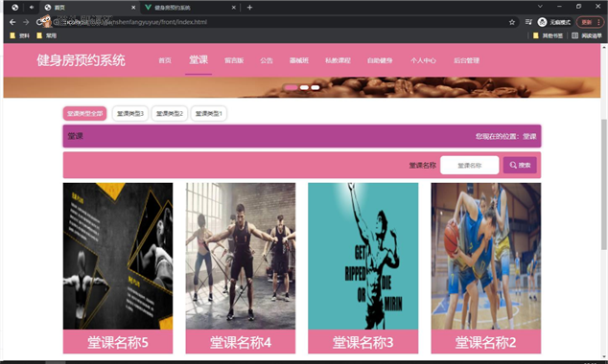Switch to the 首页 browser tab
This screenshot has width=608, height=364.
(x=89, y=8)
